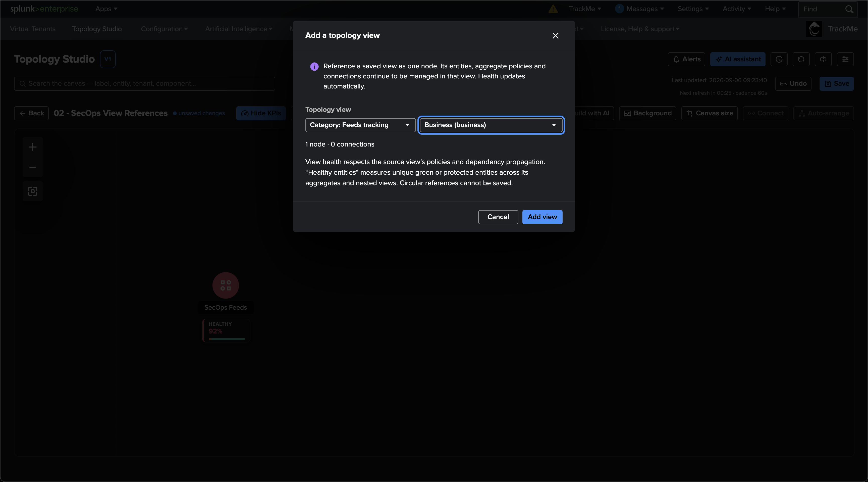Click the clock history icon
The image size is (868, 482).
779,59
